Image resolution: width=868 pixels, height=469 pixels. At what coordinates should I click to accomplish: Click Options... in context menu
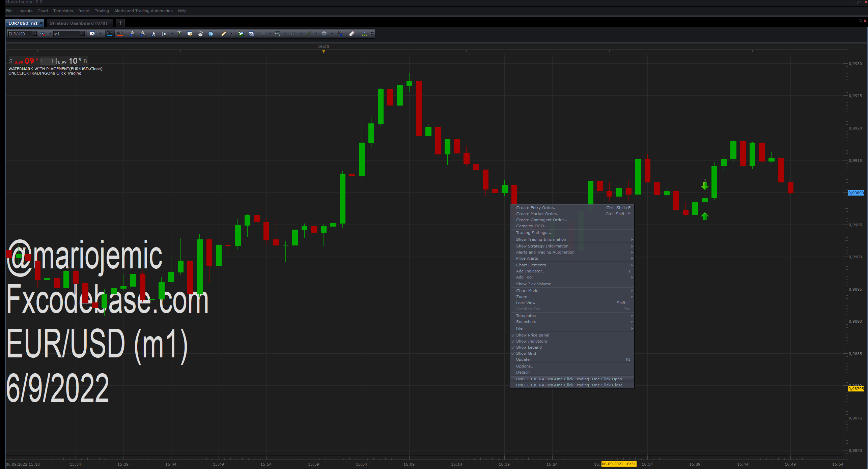[x=572, y=366]
